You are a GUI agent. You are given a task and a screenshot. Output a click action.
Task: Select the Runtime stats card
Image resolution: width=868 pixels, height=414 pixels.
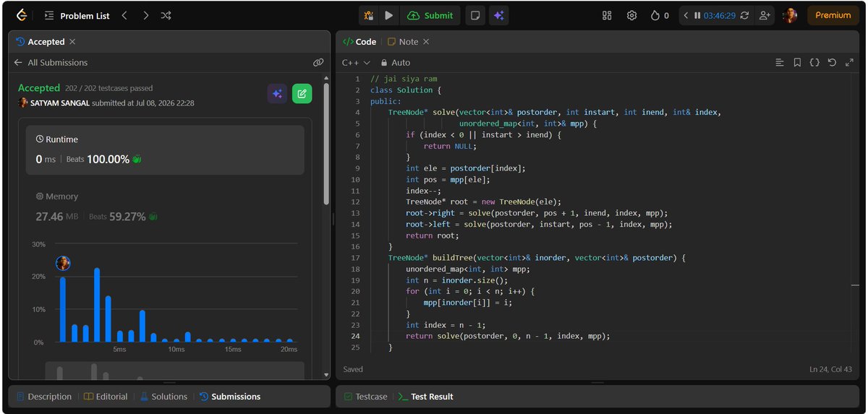[165, 150]
